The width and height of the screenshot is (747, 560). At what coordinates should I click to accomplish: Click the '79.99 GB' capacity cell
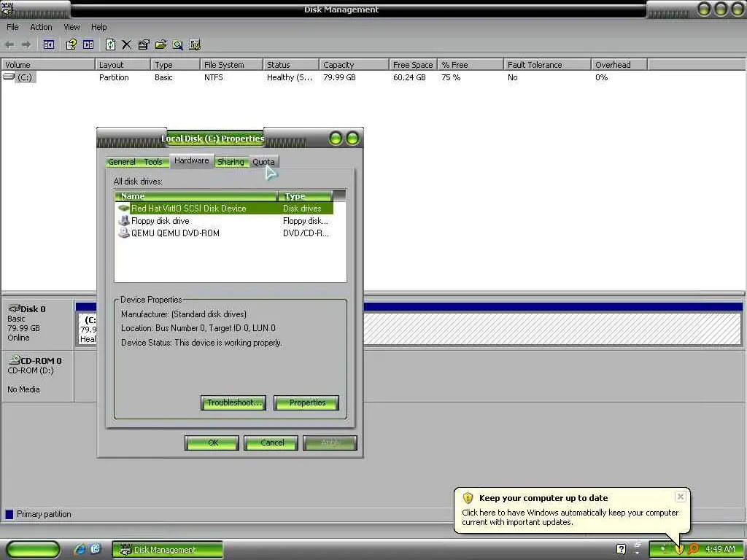(x=339, y=77)
